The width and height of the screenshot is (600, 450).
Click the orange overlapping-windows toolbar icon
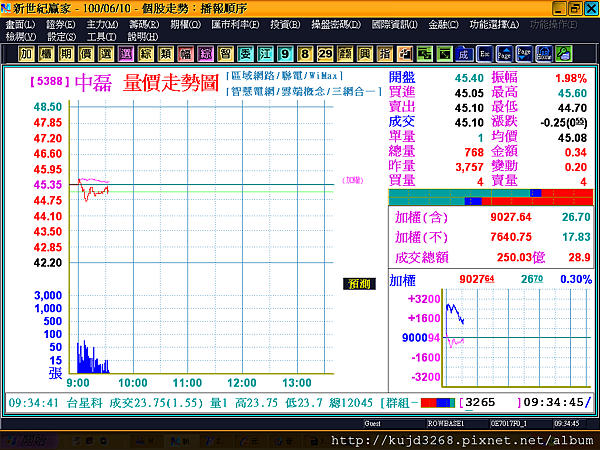coord(404,54)
